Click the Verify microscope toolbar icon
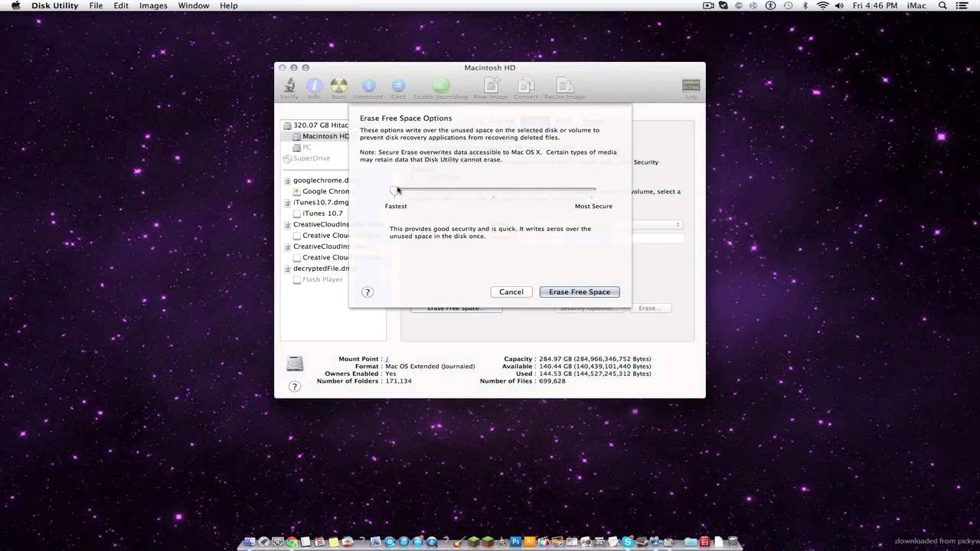This screenshot has width=980, height=551. [x=289, y=86]
